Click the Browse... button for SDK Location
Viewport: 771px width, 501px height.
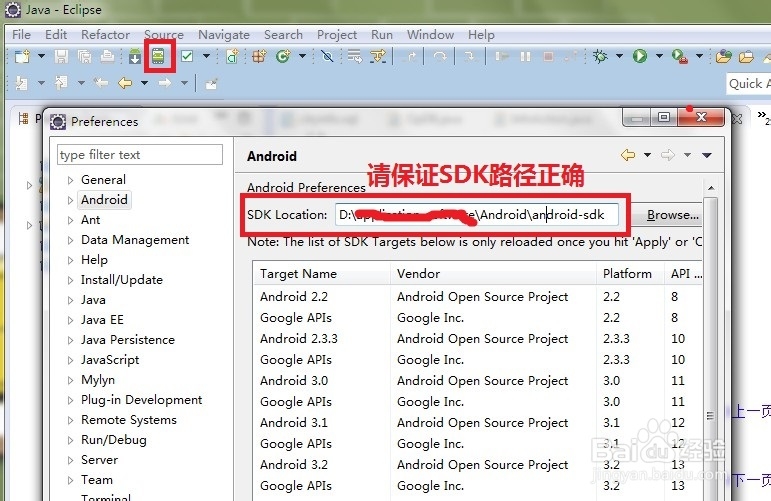[x=672, y=215]
